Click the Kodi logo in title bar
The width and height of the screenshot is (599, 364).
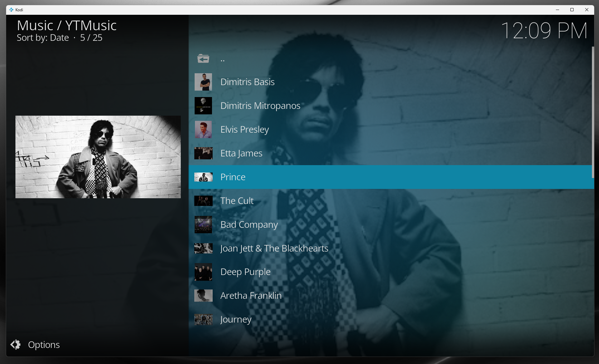(x=11, y=10)
